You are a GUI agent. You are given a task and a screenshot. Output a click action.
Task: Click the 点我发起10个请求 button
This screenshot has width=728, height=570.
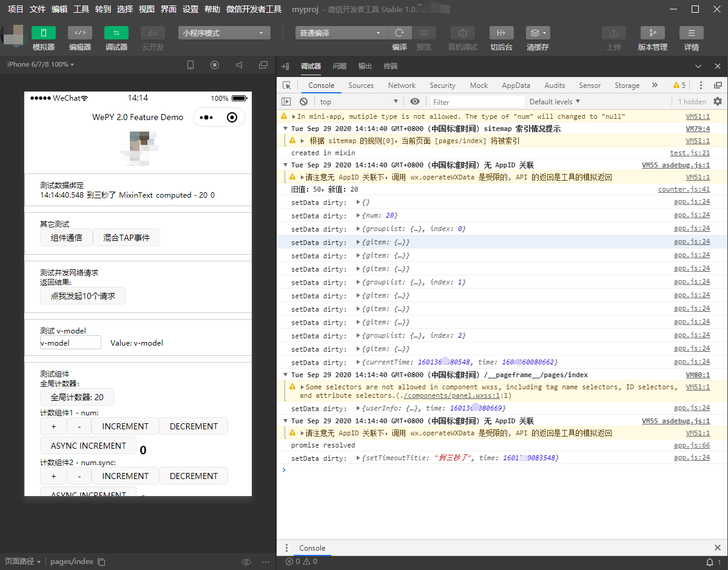(83, 296)
